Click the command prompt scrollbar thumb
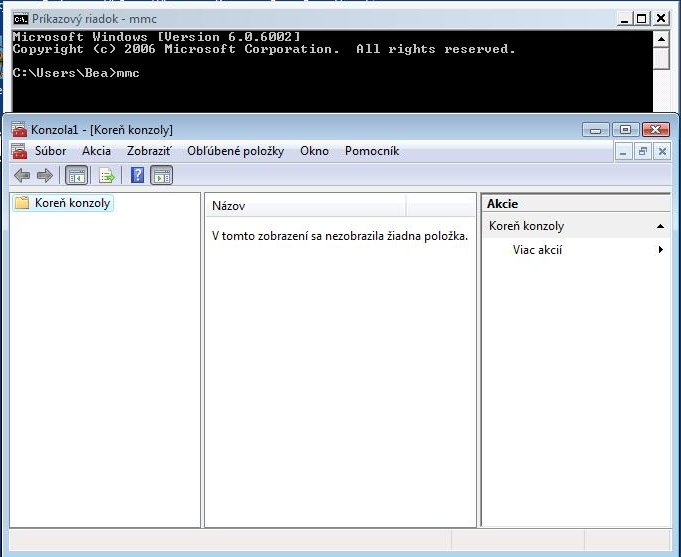This screenshot has width=681, height=557. coord(661,58)
